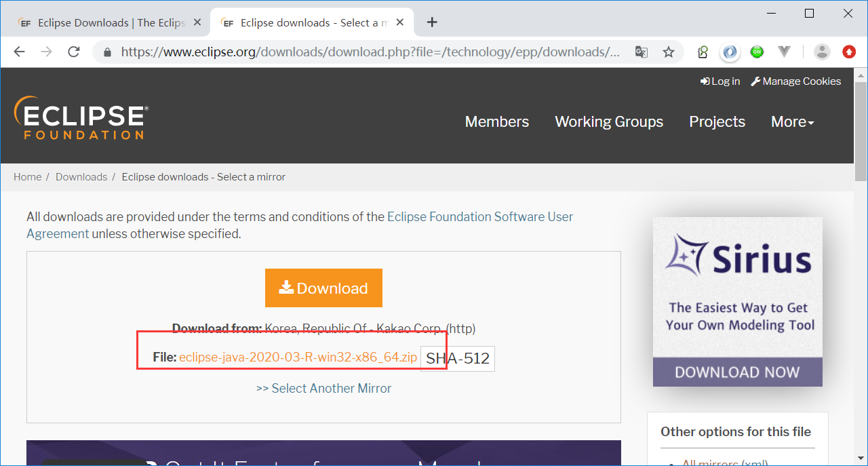Open Eclipse Foundation Software User Agreement link

coord(300,225)
